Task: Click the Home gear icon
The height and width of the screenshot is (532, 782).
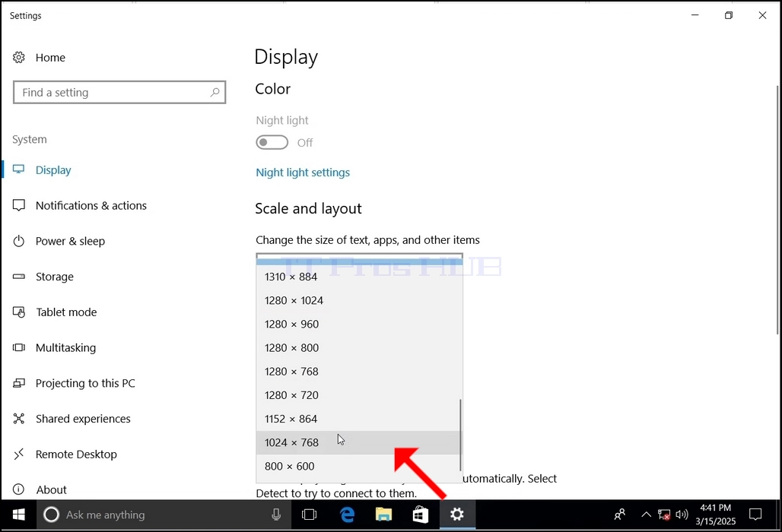Action: pyautogui.click(x=18, y=57)
